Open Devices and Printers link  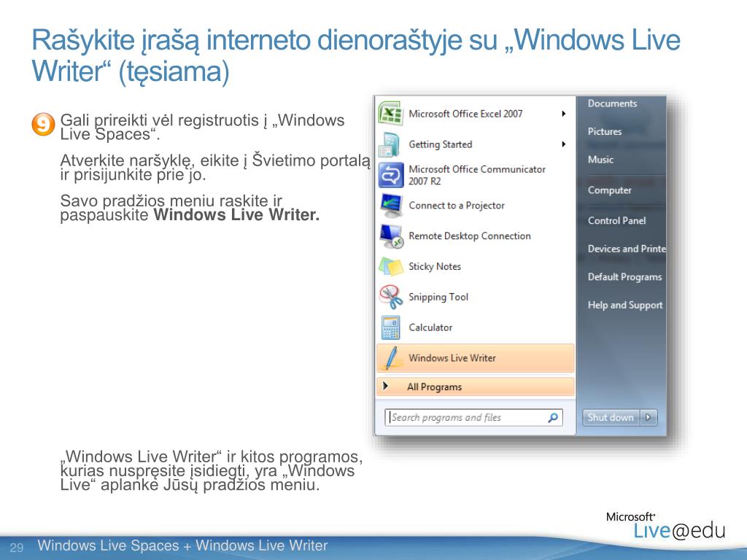click(627, 249)
